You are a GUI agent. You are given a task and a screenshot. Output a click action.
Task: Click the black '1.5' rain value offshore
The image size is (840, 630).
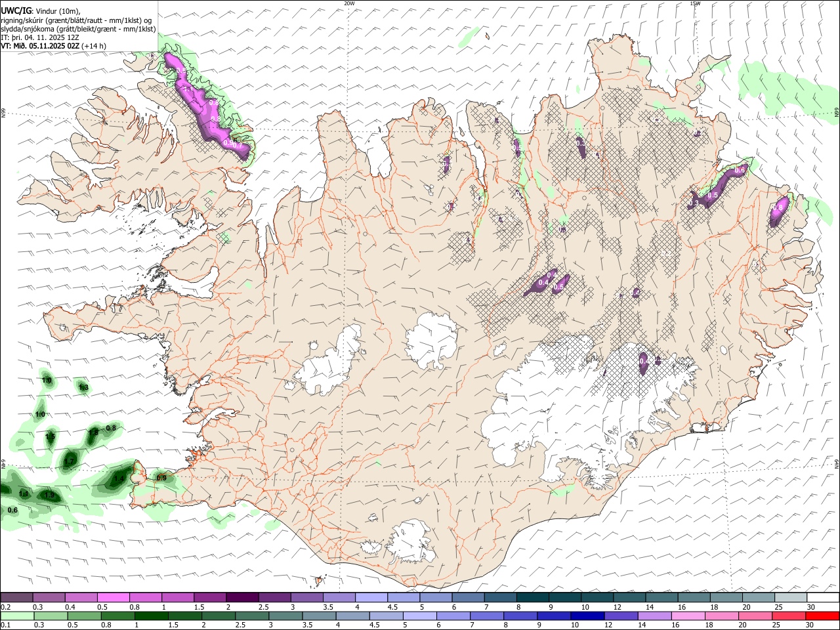click(x=50, y=436)
